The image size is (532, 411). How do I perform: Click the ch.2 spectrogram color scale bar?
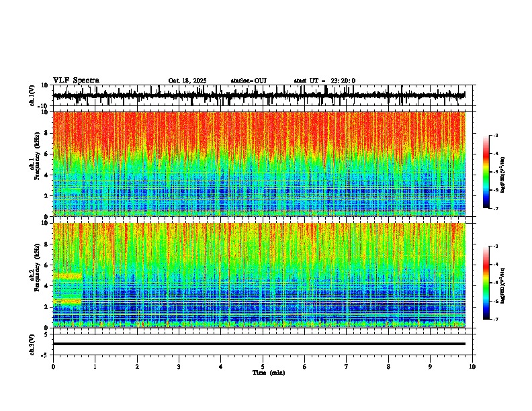(x=486, y=283)
